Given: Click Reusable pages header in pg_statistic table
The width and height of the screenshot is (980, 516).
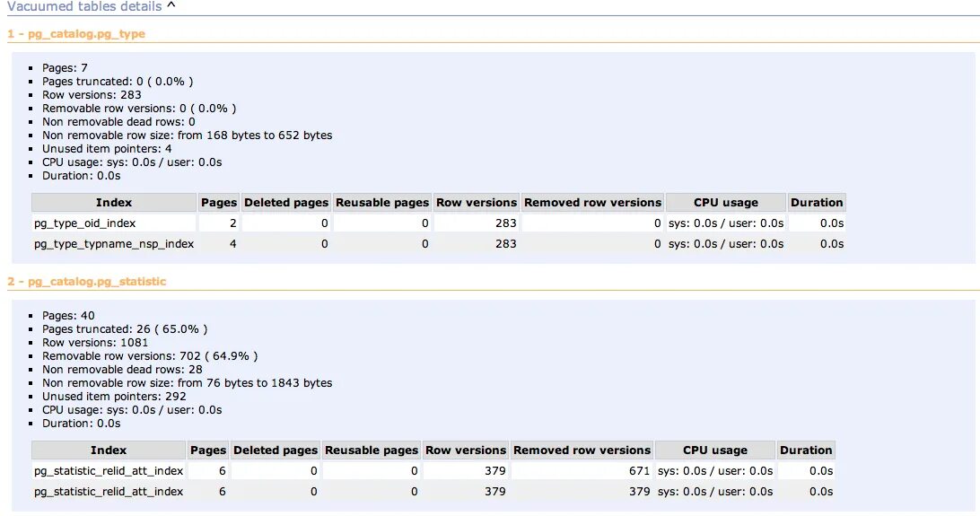Looking at the screenshot, I should point(372,450).
